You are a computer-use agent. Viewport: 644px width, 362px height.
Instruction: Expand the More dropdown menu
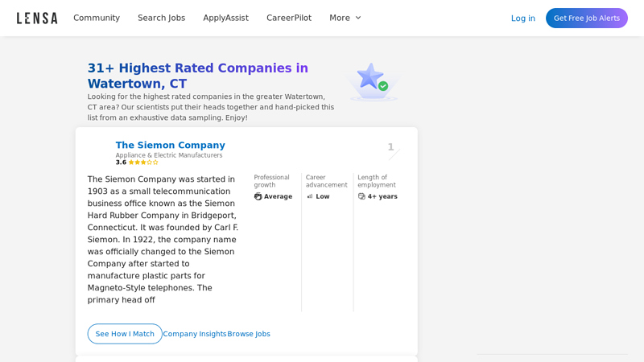pyautogui.click(x=345, y=18)
